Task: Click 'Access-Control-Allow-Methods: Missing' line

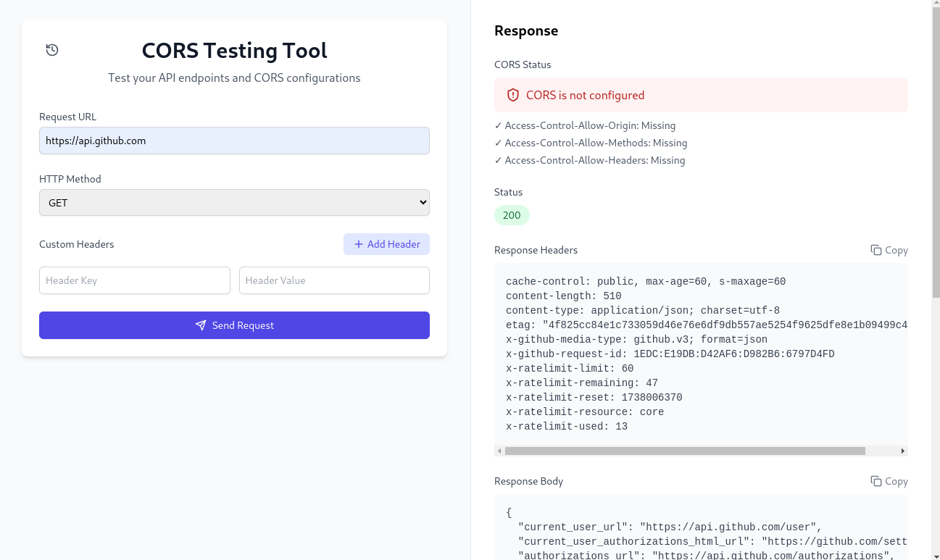Action: pos(591,143)
